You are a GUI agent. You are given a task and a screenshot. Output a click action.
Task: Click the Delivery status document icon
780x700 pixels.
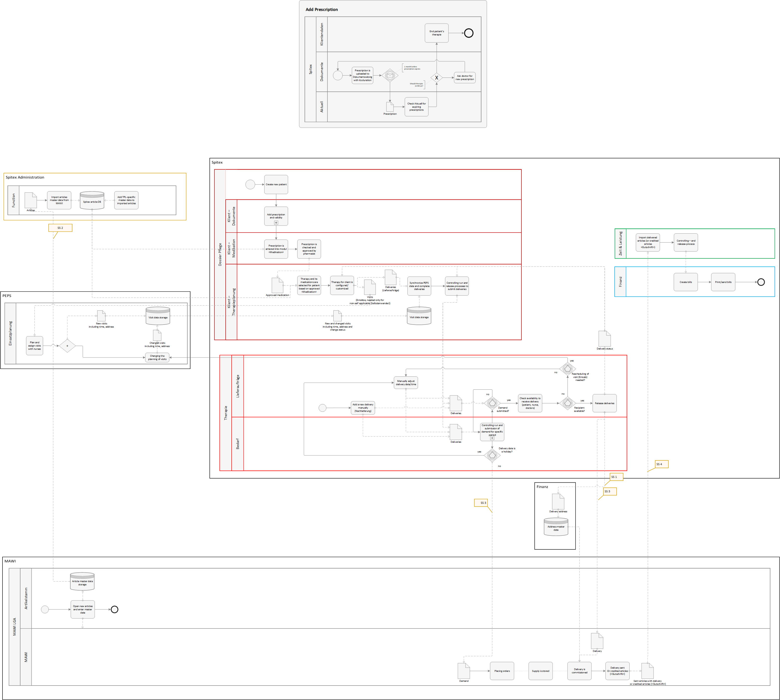[x=604, y=339]
